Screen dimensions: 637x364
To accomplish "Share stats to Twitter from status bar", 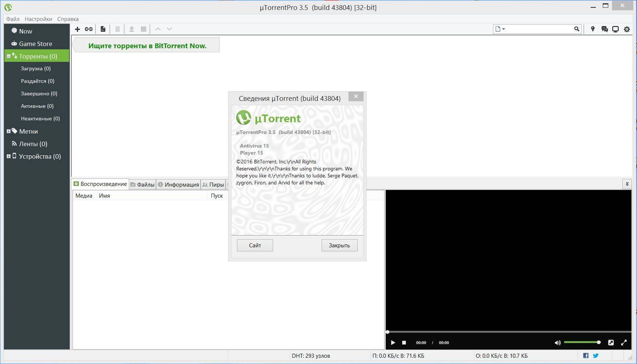I will (595, 356).
